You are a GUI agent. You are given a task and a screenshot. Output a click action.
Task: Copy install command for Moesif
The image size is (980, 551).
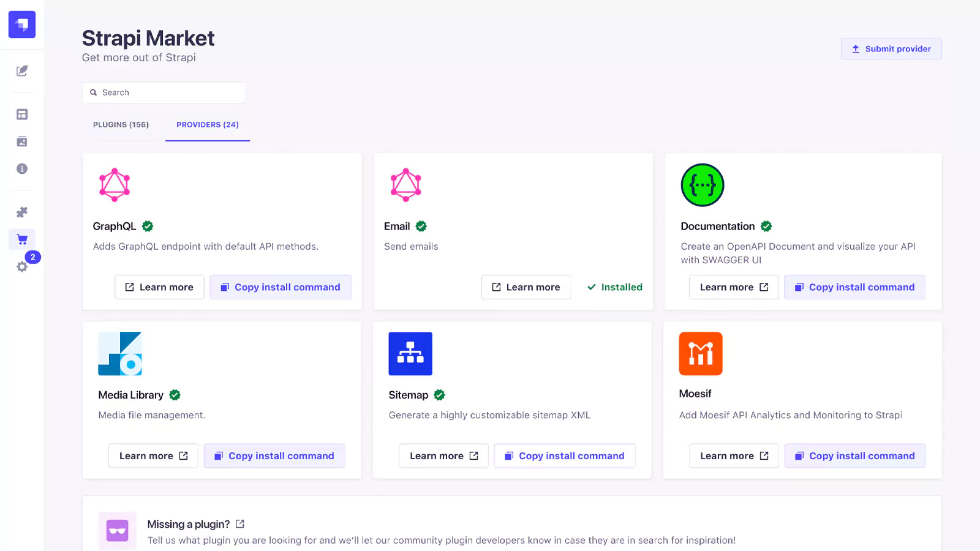855,456
